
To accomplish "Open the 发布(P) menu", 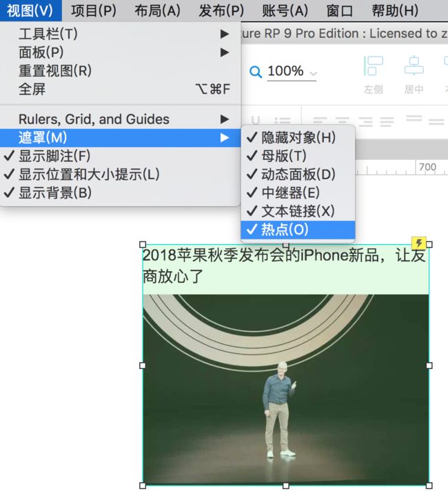I will [221, 10].
